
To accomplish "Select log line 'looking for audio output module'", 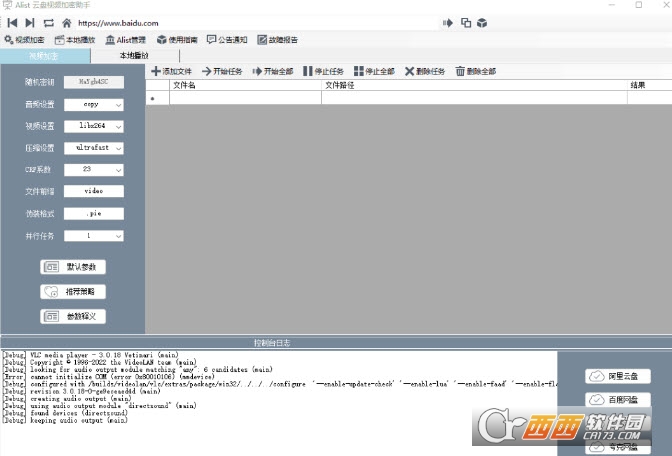I will (x=138, y=369).
